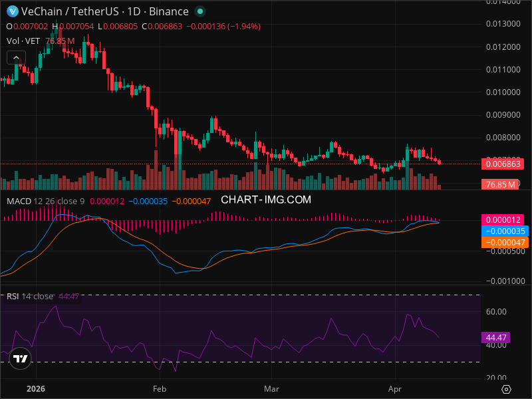
Task: Click the green market status dot
Action: (x=200, y=11)
